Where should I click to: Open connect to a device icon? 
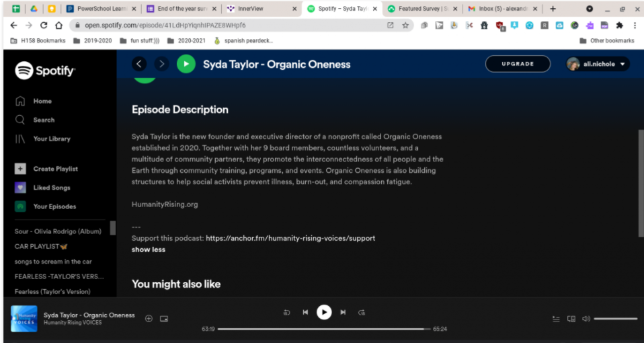click(x=571, y=319)
